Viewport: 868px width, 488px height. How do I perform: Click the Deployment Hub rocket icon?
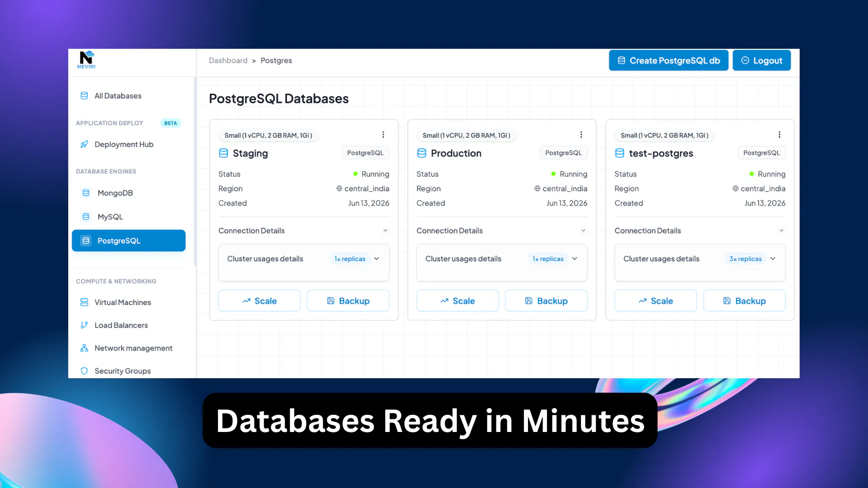[x=84, y=144]
